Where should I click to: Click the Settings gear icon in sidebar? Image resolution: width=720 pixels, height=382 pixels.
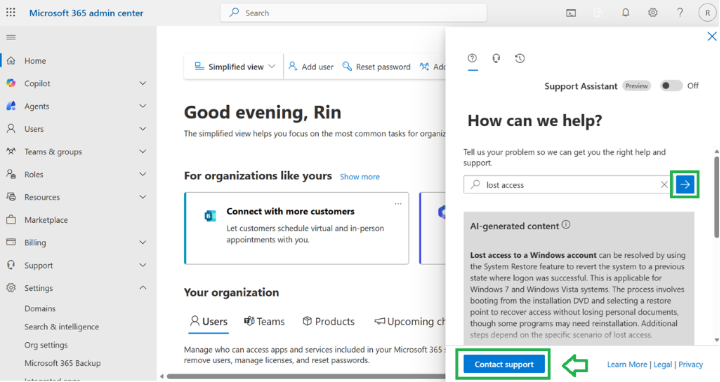tap(11, 288)
